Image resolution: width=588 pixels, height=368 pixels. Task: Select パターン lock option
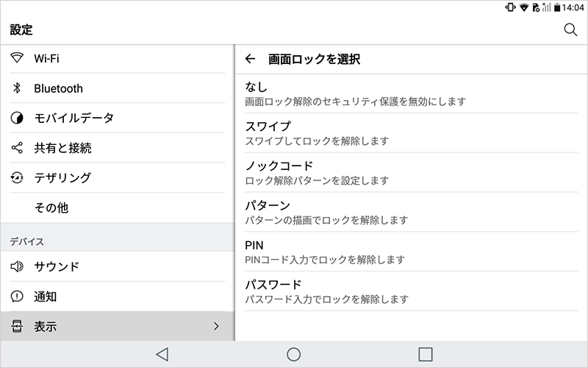(412, 212)
